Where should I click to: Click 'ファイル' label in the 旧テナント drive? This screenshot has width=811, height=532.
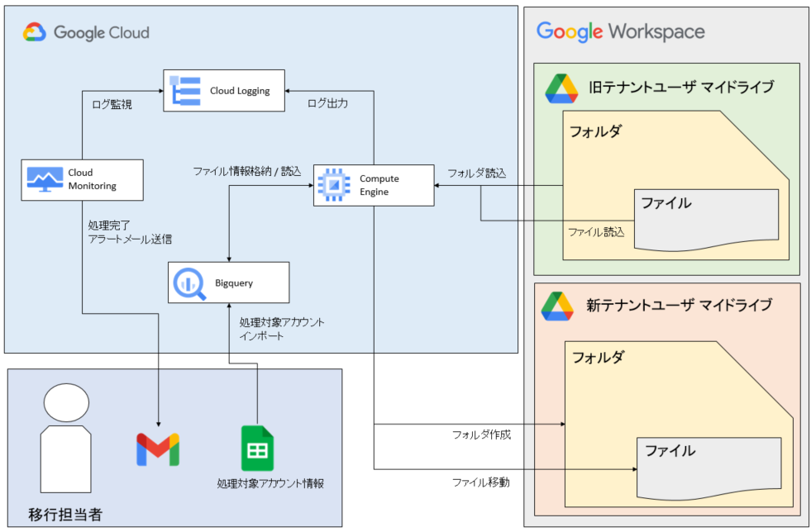click(666, 202)
